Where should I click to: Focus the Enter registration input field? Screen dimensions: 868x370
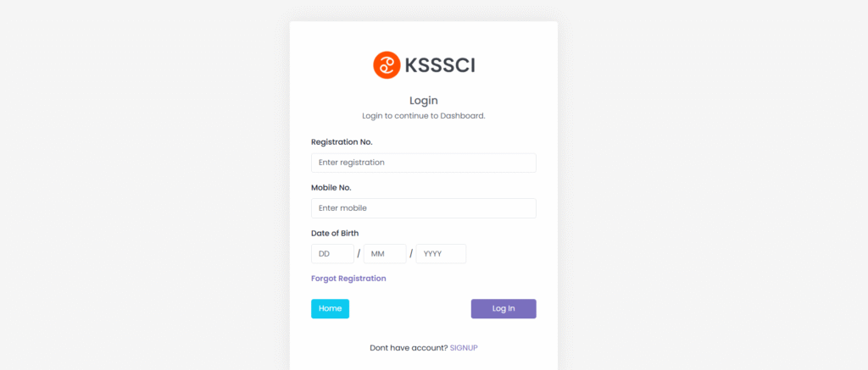(423, 163)
